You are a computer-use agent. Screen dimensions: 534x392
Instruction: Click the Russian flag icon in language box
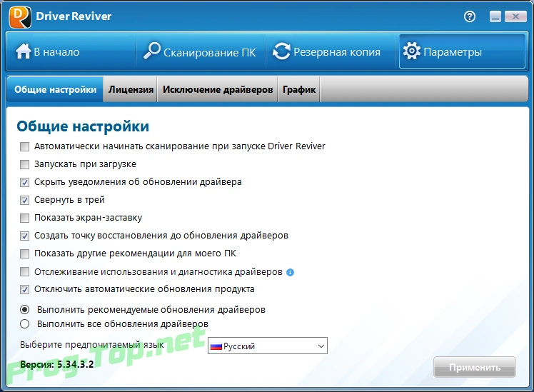point(216,347)
